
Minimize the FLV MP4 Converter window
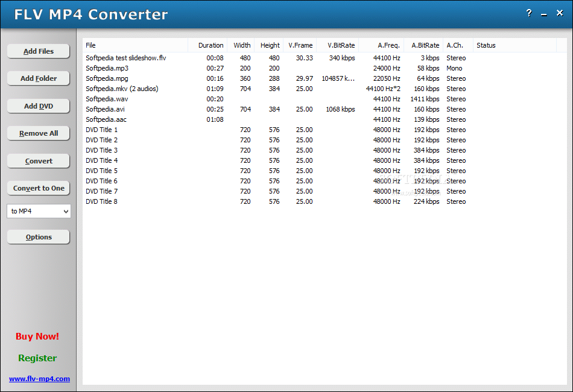[544, 14]
